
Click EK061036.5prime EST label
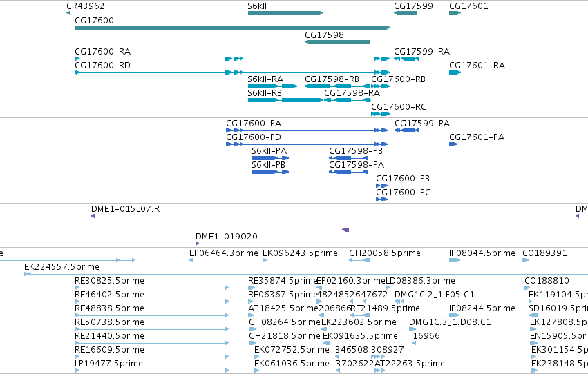coord(292,364)
